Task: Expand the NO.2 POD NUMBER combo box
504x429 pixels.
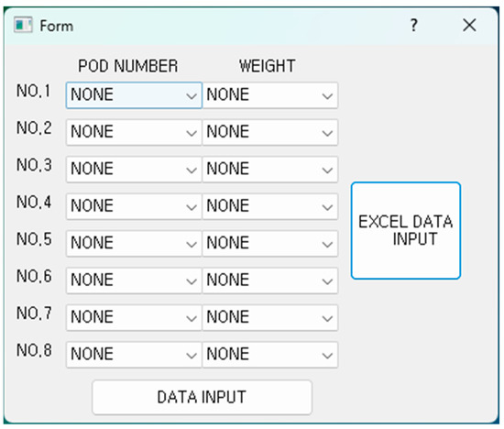Action: (x=134, y=132)
